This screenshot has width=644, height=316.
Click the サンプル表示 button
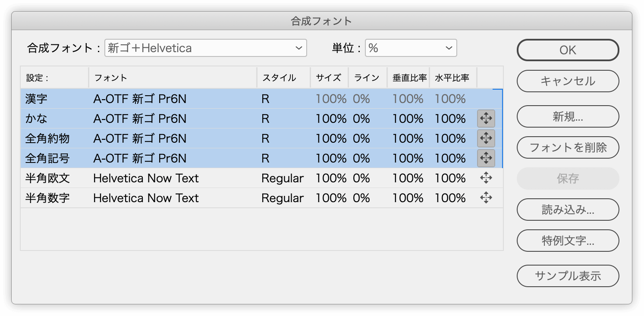point(568,276)
